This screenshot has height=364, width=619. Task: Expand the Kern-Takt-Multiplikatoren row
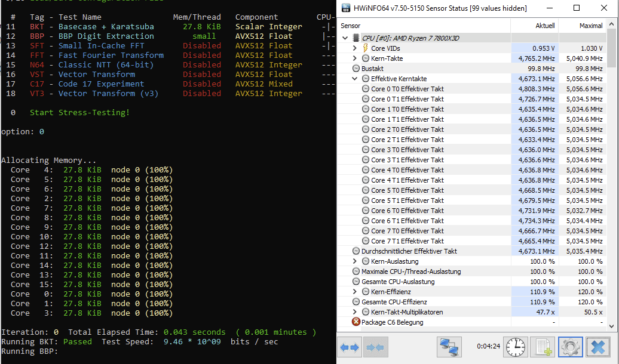click(x=354, y=312)
